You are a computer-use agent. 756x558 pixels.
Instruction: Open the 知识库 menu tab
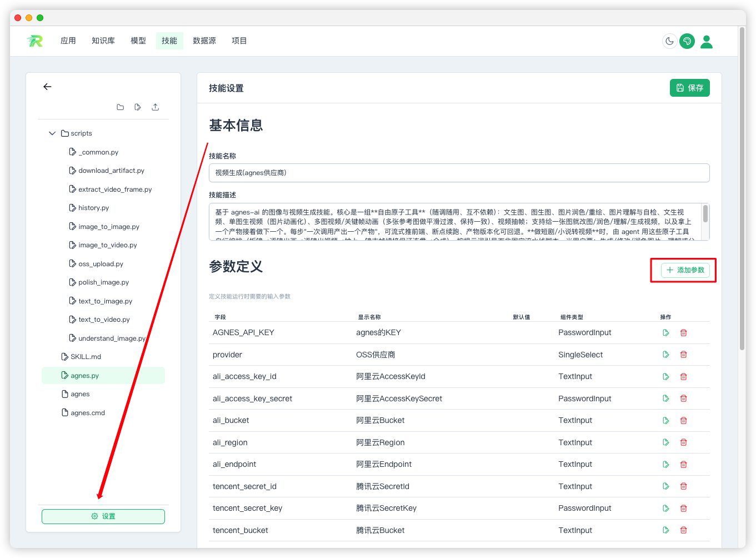coord(103,41)
